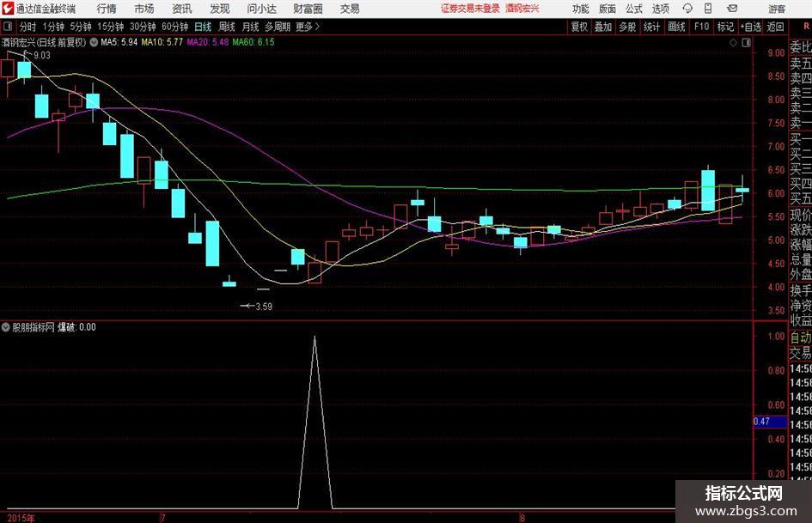The width and height of the screenshot is (812, 523).
Task: Click the mobile phone icon
Action: coord(708,9)
